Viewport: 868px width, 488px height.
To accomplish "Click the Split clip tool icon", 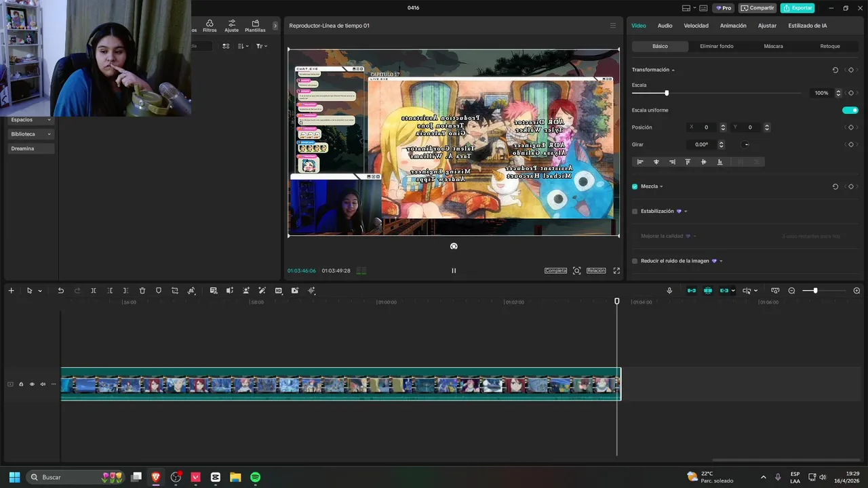I will [94, 291].
